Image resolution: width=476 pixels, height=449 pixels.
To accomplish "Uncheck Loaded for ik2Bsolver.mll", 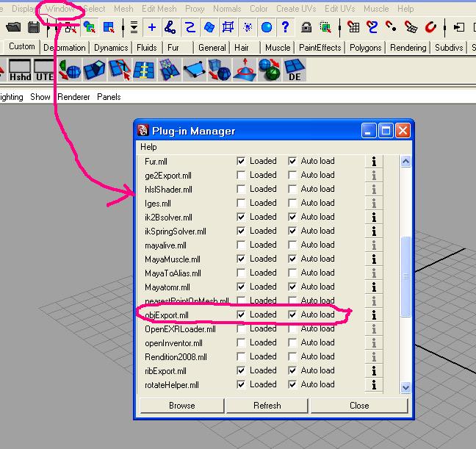I will 241,217.
